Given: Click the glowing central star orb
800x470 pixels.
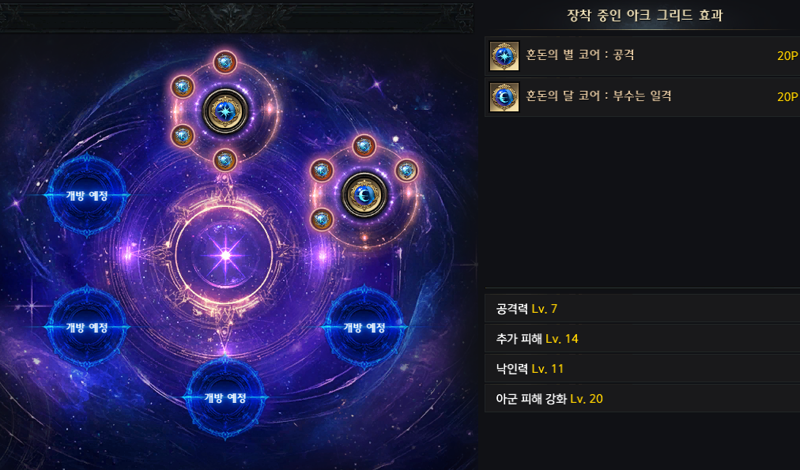Looking at the screenshot, I should (225, 255).
